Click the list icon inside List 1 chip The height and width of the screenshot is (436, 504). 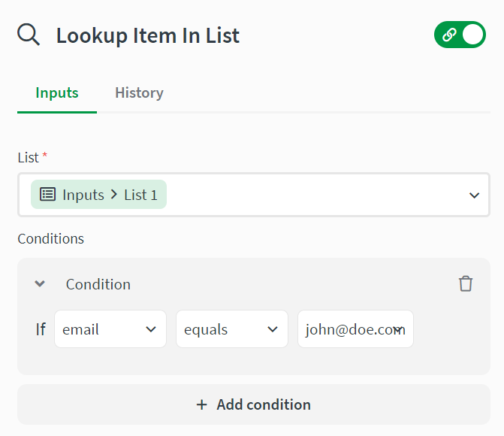47,195
